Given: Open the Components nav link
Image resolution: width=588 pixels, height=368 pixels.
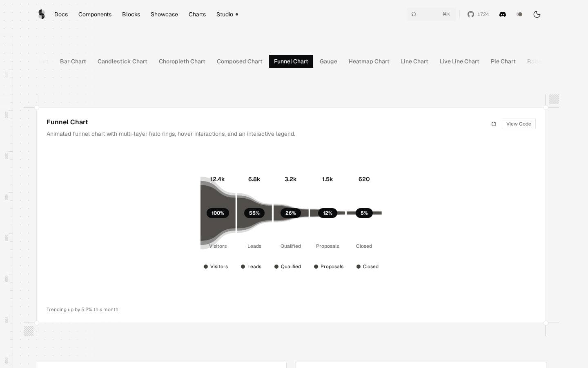Looking at the screenshot, I should pos(95,14).
